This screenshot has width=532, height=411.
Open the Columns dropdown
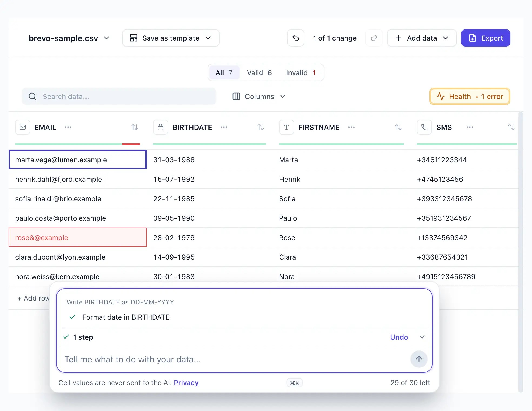(x=259, y=97)
